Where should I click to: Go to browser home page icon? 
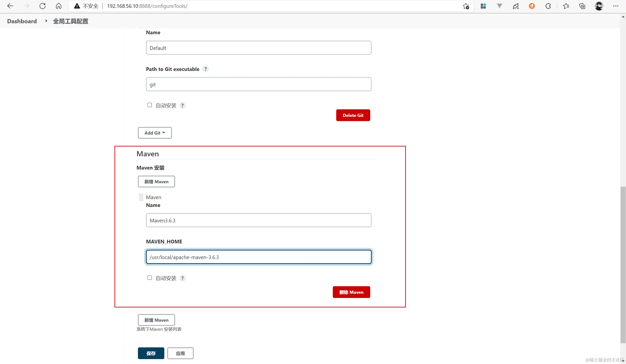[x=59, y=6]
